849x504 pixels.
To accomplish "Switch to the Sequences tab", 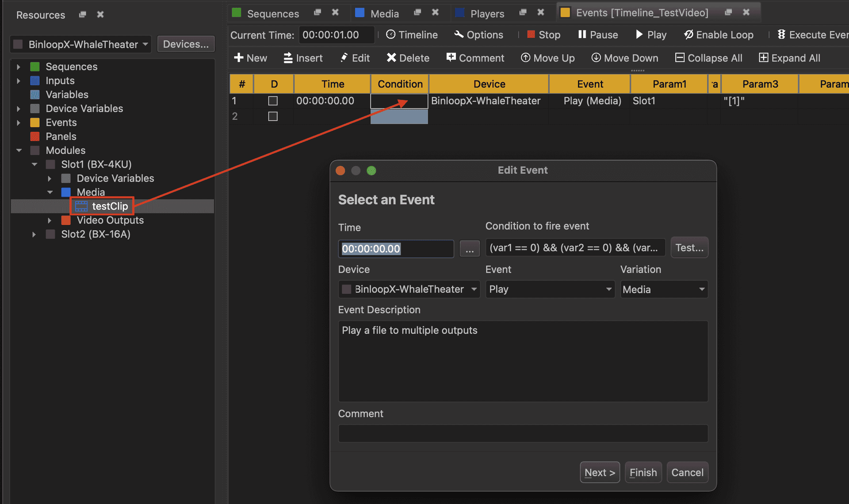I will pyautogui.click(x=272, y=13).
